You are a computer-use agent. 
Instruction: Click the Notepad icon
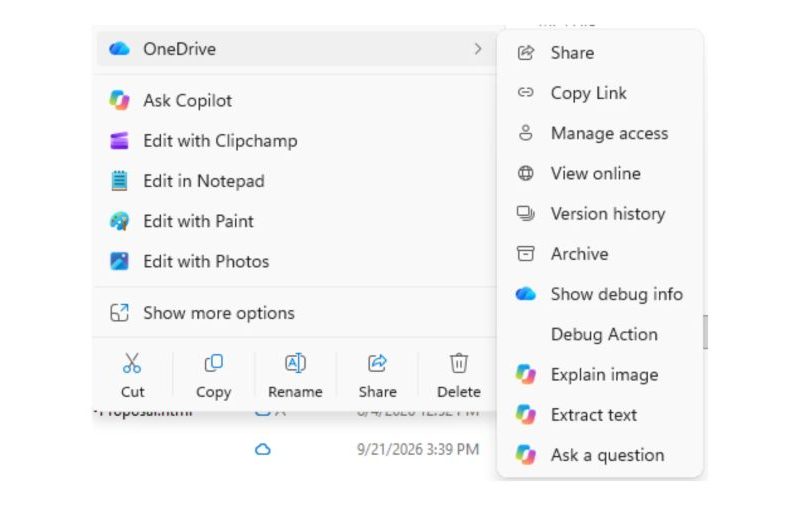(x=119, y=181)
